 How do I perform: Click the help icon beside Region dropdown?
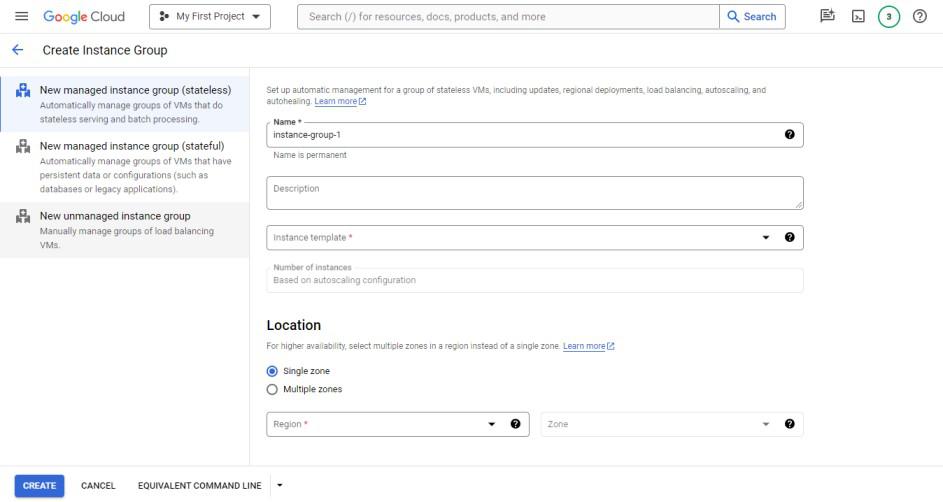click(x=515, y=424)
